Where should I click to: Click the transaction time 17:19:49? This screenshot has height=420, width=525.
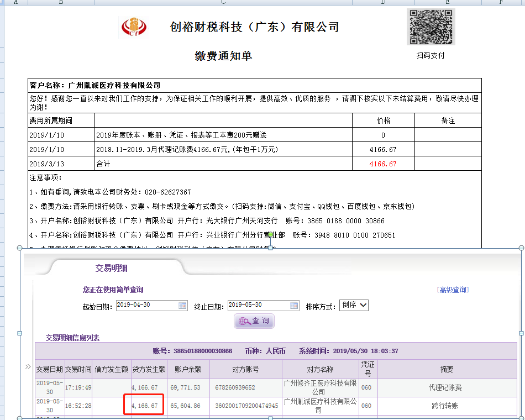click(x=78, y=387)
